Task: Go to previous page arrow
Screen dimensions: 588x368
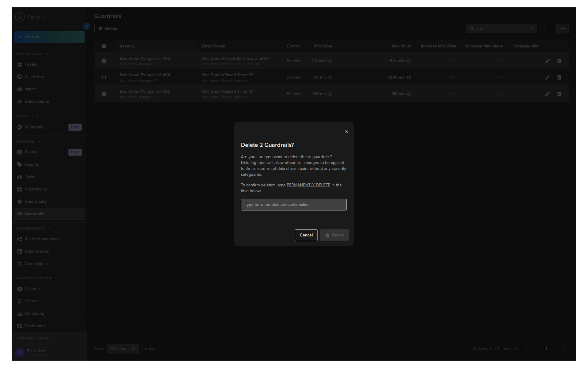Action: click(537, 349)
